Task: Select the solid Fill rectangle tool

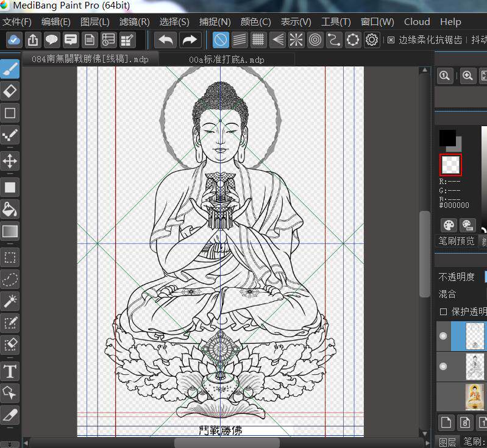Action: point(10,187)
